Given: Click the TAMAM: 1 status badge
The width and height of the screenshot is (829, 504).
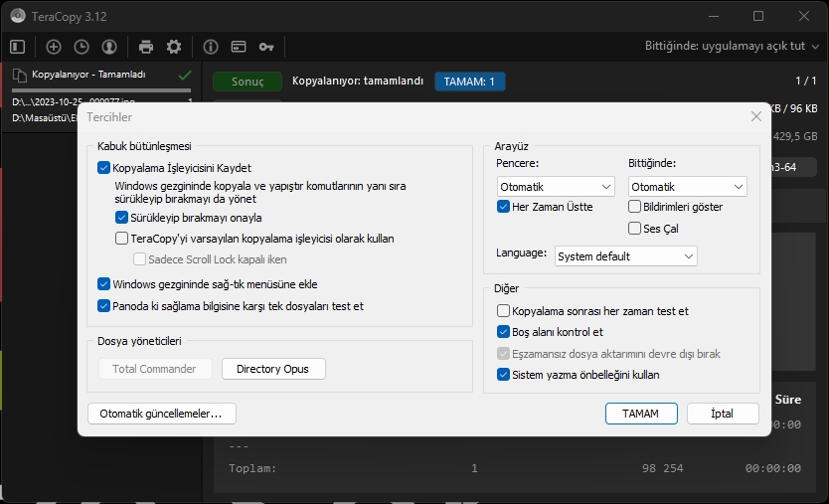Looking at the screenshot, I should pos(469,82).
